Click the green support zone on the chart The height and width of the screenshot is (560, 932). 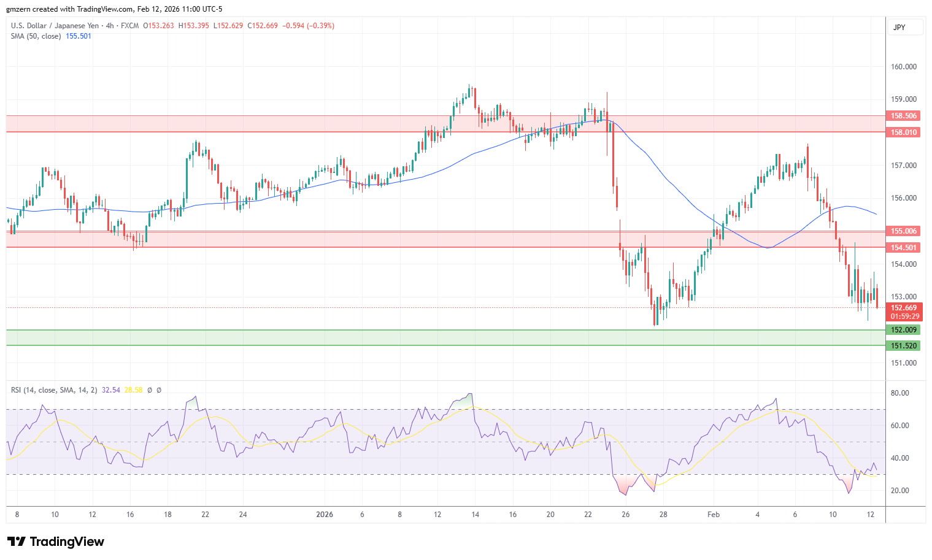[446, 338]
